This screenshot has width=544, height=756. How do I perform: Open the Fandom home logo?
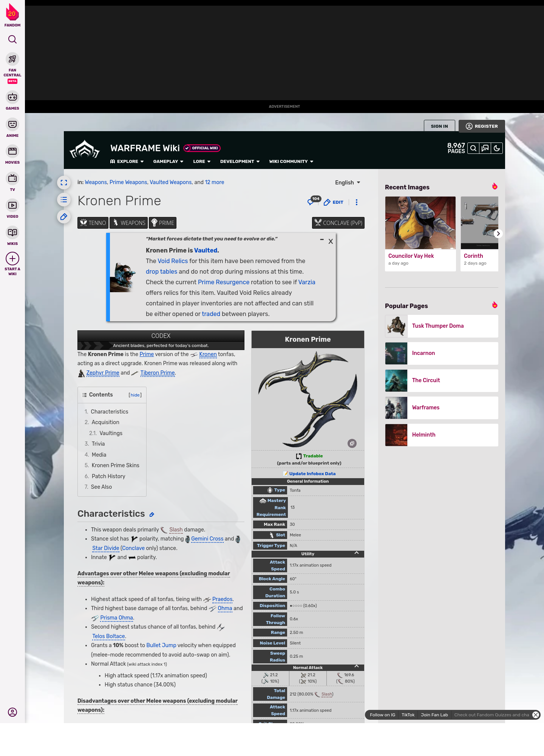[12, 15]
